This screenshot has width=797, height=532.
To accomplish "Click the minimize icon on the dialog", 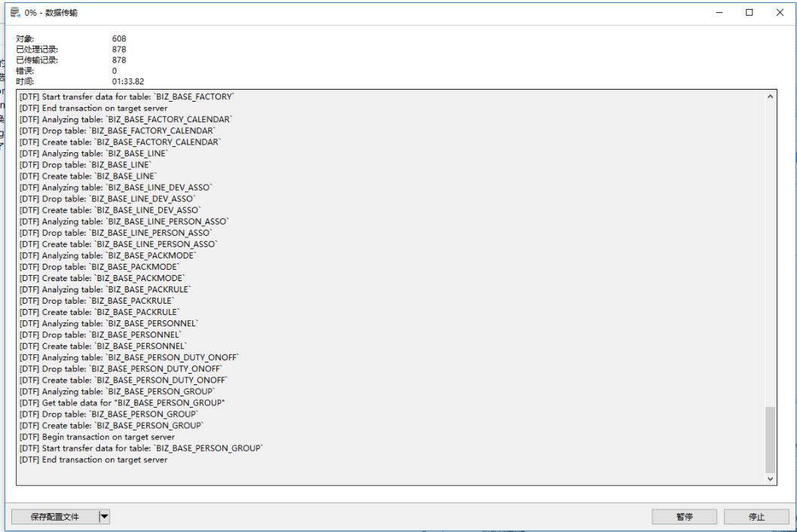I will coord(721,12).
